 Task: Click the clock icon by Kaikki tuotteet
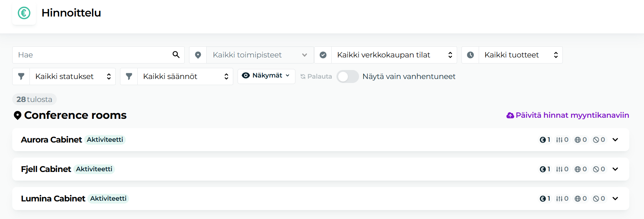(470, 55)
